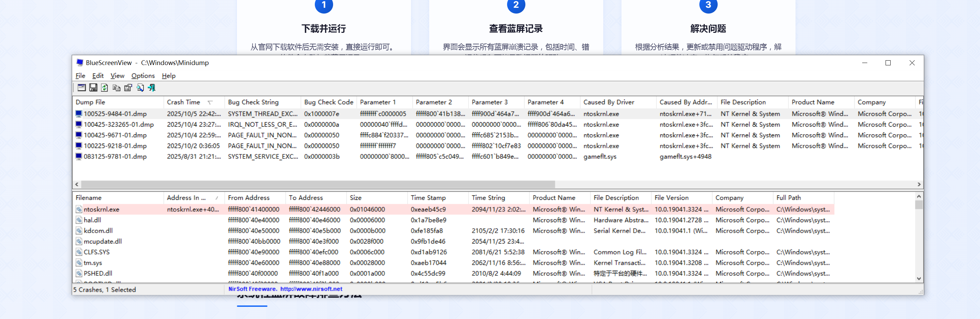The width and height of the screenshot is (980, 319).
Task: Sort by the Dump File column header
Action: 118,102
